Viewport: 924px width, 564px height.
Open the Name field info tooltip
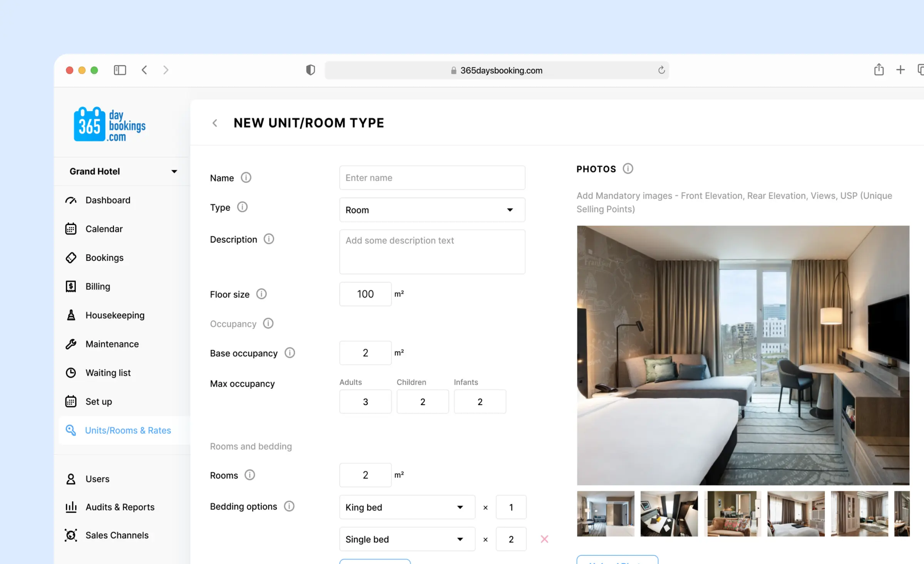tap(246, 178)
